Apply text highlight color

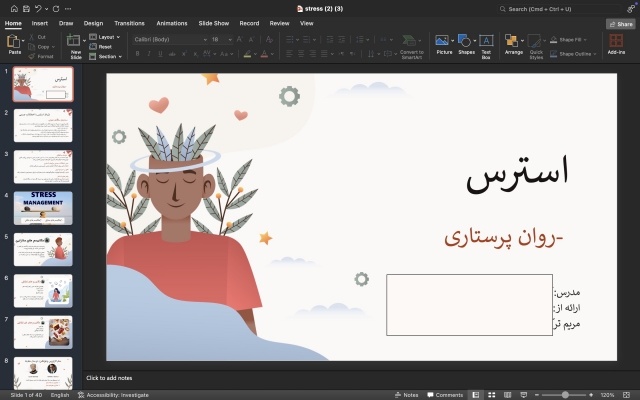point(247,53)
